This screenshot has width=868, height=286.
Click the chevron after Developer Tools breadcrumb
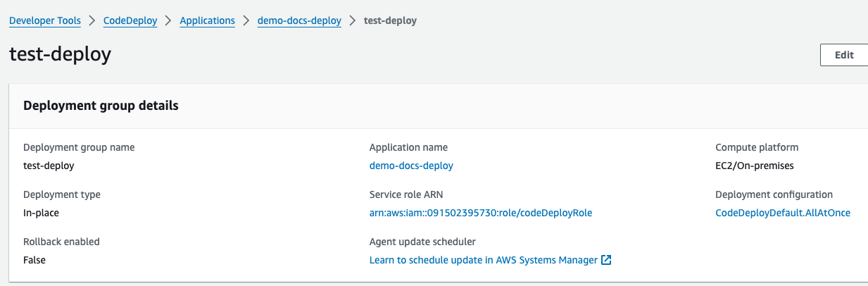click(92, 20)
